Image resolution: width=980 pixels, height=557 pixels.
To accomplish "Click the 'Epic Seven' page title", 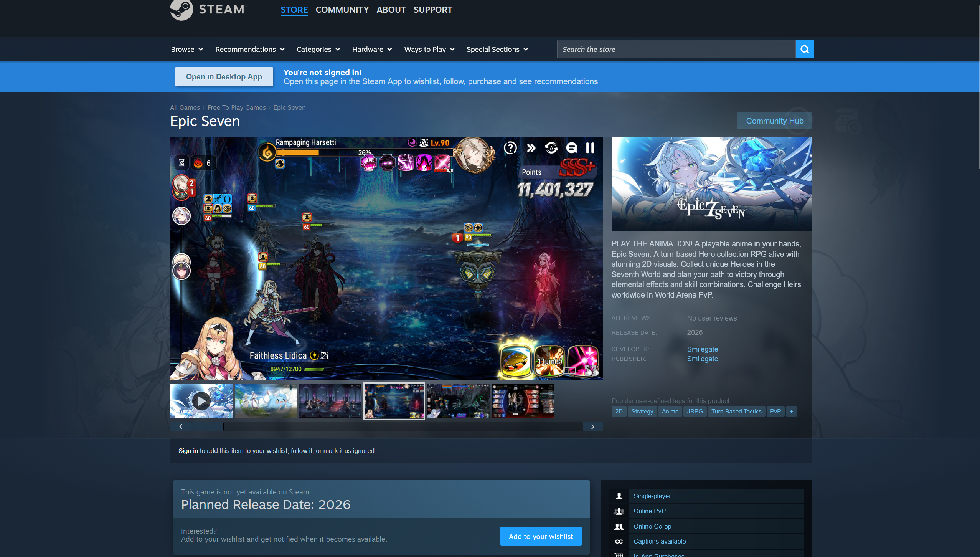I will coord(205,121).
